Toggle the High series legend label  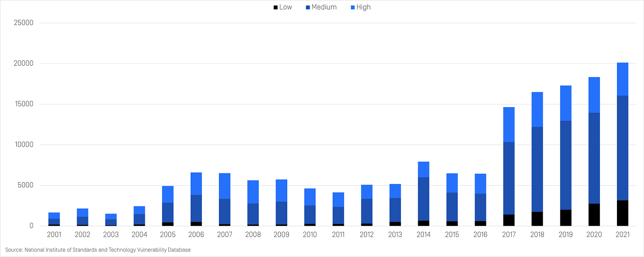click(363, 7)
